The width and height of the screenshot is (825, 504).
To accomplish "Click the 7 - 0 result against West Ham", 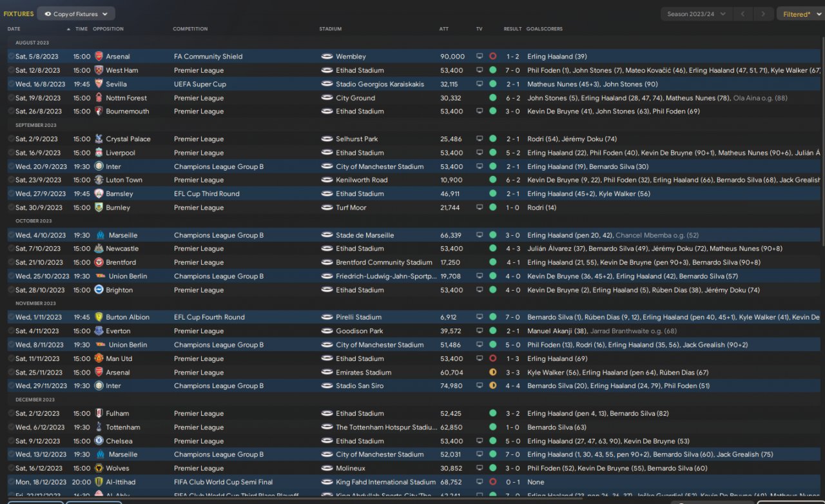I will pyautogui.click(x=513, y=70).
